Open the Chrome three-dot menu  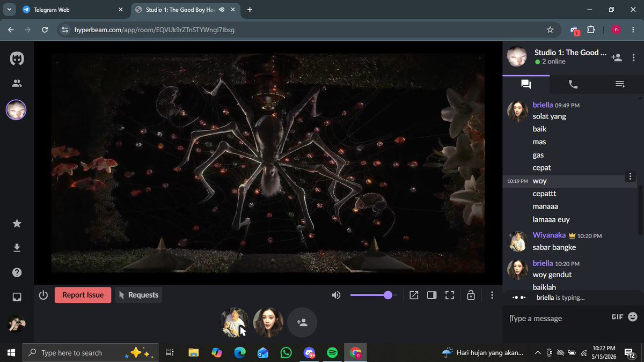pyautogui.click(x=633, y=30)
